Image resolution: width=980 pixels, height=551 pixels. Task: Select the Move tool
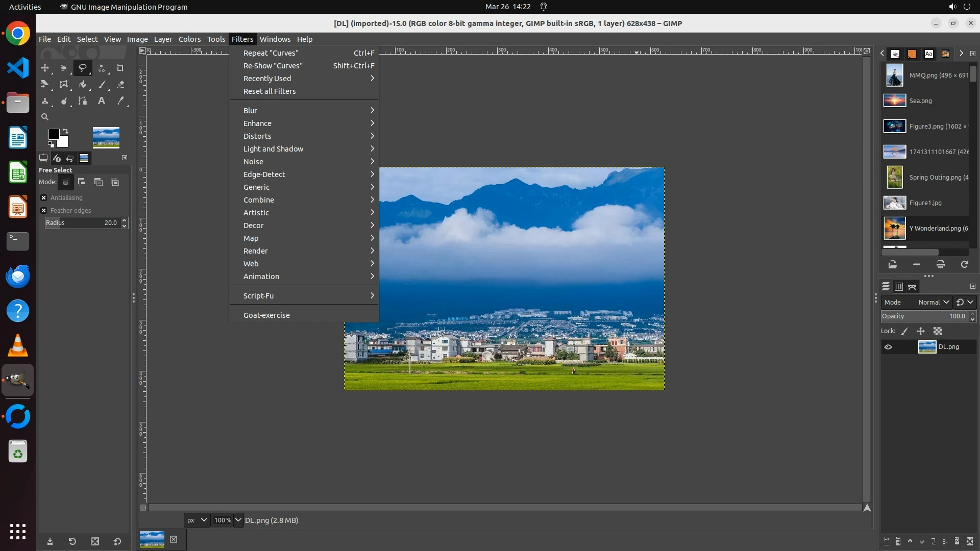point(45,68)
